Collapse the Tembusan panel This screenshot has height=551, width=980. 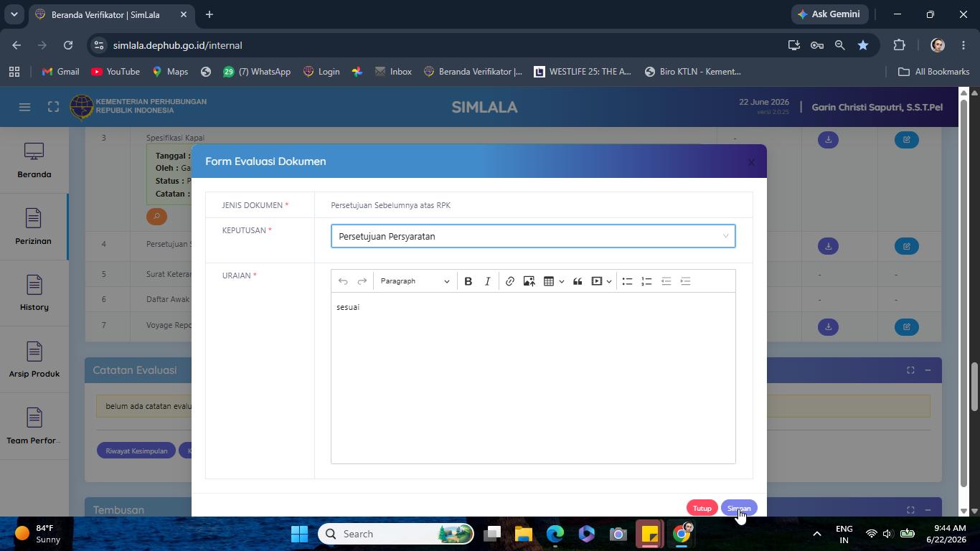pyautogui.click(x=928, y=509)
